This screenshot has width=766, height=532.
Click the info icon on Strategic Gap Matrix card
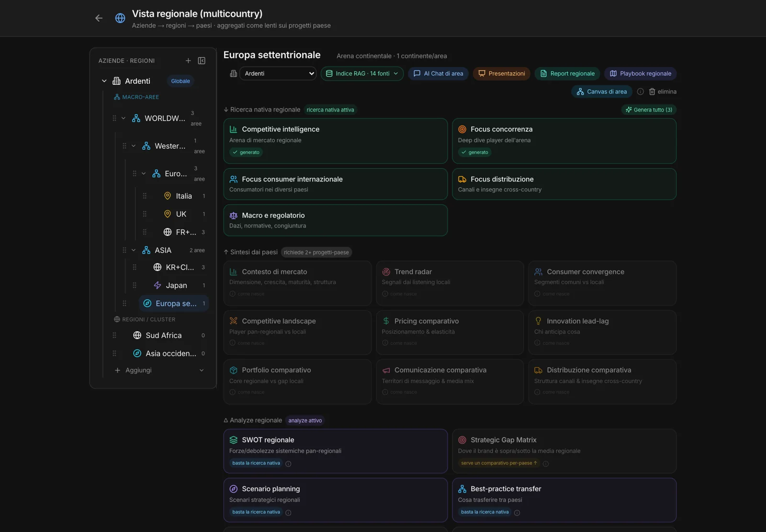546,464
